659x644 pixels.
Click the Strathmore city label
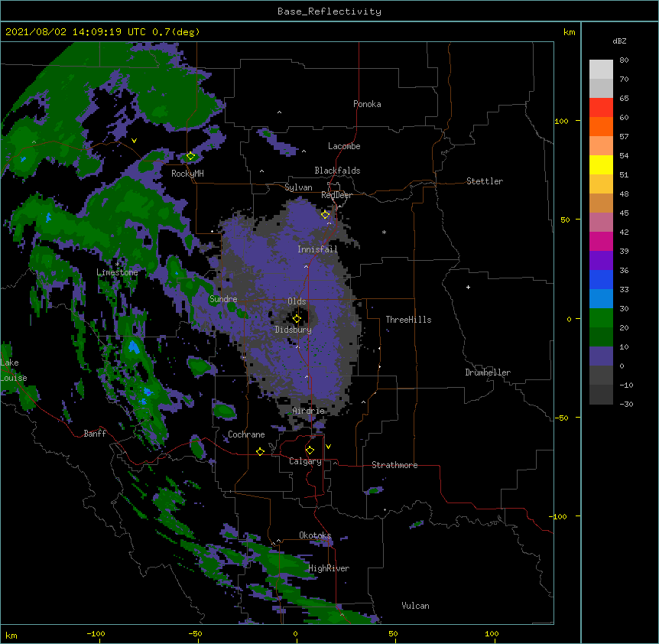pyautogui.click(x=394, y=465)
